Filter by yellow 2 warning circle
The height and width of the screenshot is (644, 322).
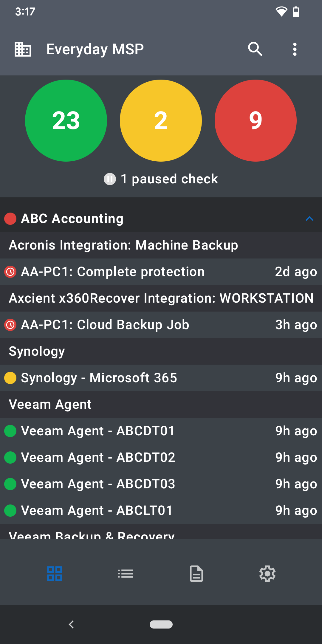pos(161,120)
